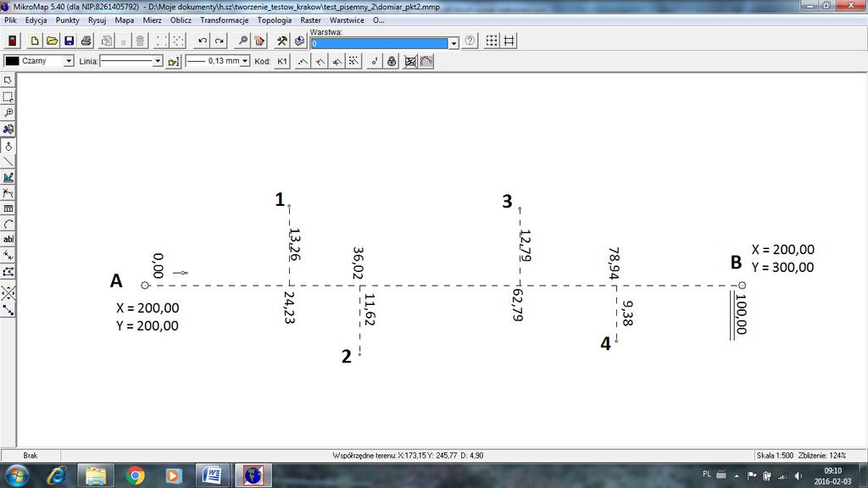
Task: Click the crossed arrows tool in sidebar
Action: pyautogui.click(x=8, y=293)
